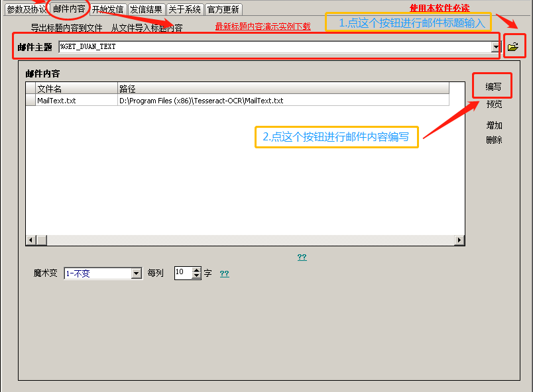The height and width of the screenshot is (392, 533).
Task: Open the ?? help link below the list
Action: [302, 257]
